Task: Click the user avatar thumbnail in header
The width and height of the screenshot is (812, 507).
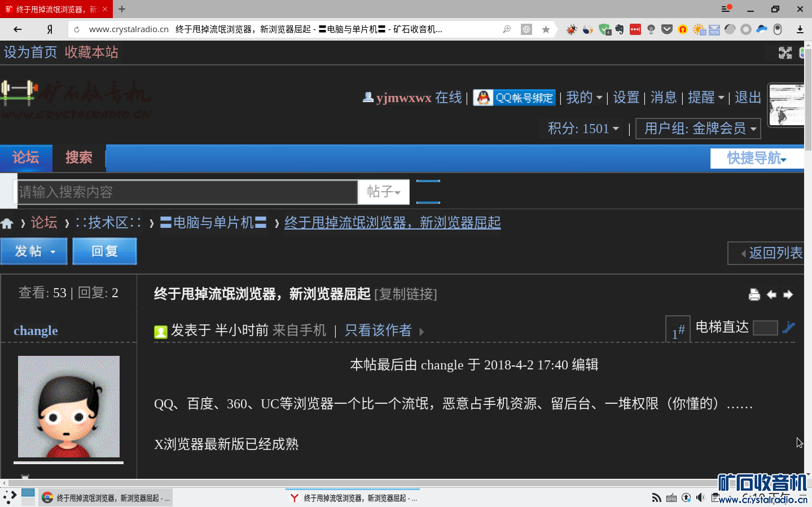Action: 787,105
